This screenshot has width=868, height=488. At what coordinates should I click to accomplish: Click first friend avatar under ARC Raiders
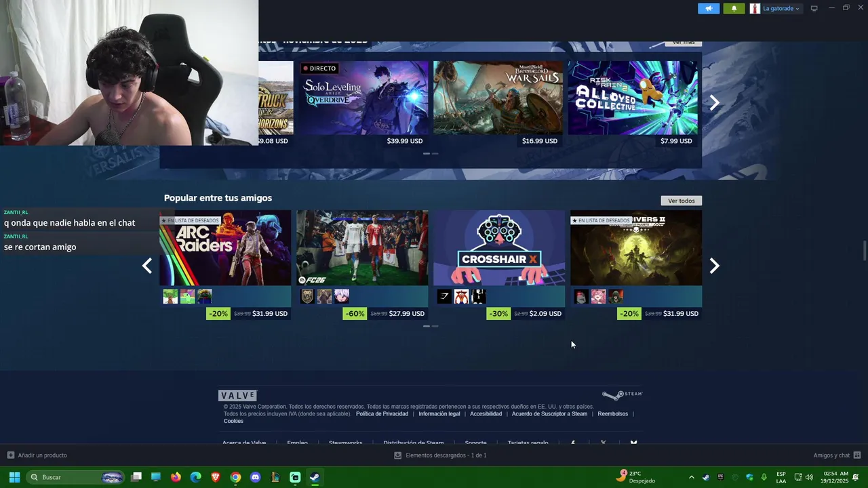[170, 296]
